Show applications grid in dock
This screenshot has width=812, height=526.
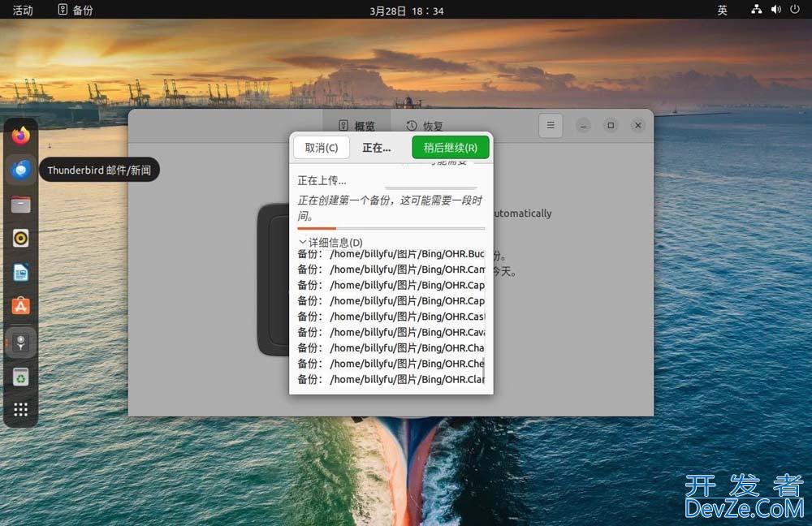[x=21, y=409]
